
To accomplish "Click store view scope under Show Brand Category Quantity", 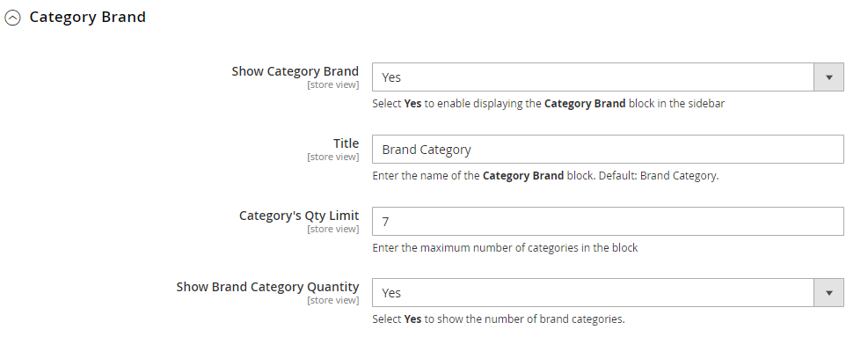I will pos(332,300).
